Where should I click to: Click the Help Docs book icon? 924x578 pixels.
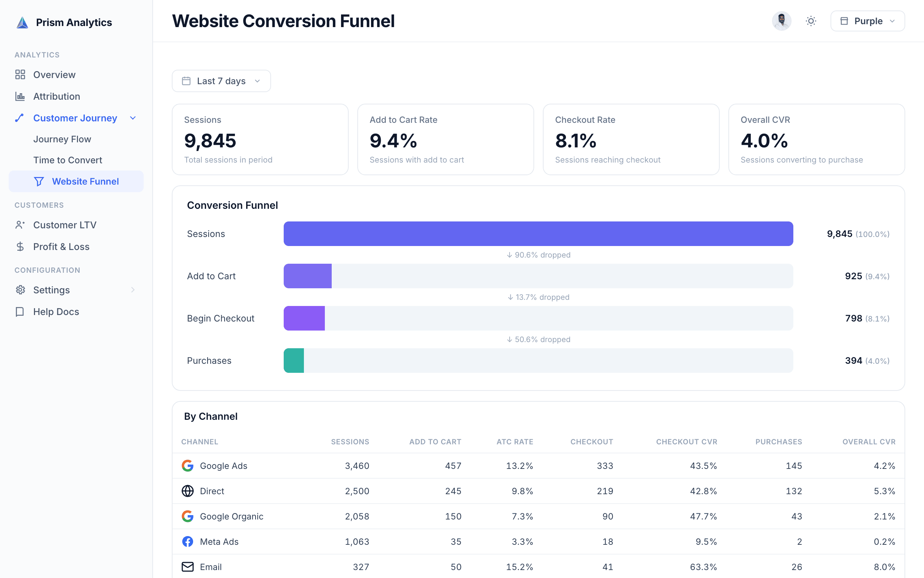20,311
